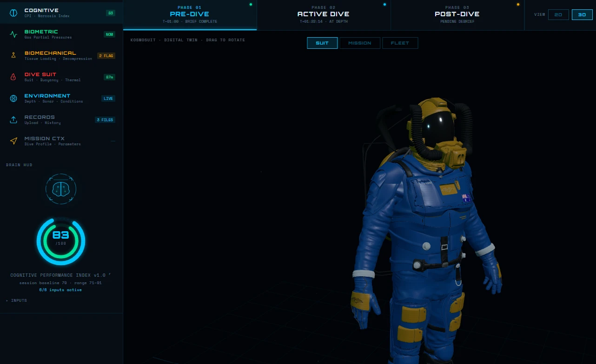The width and height of the screenshot is (596, 364).
Task: Open the Post-Dive phase tab
Action: (457, 15)
